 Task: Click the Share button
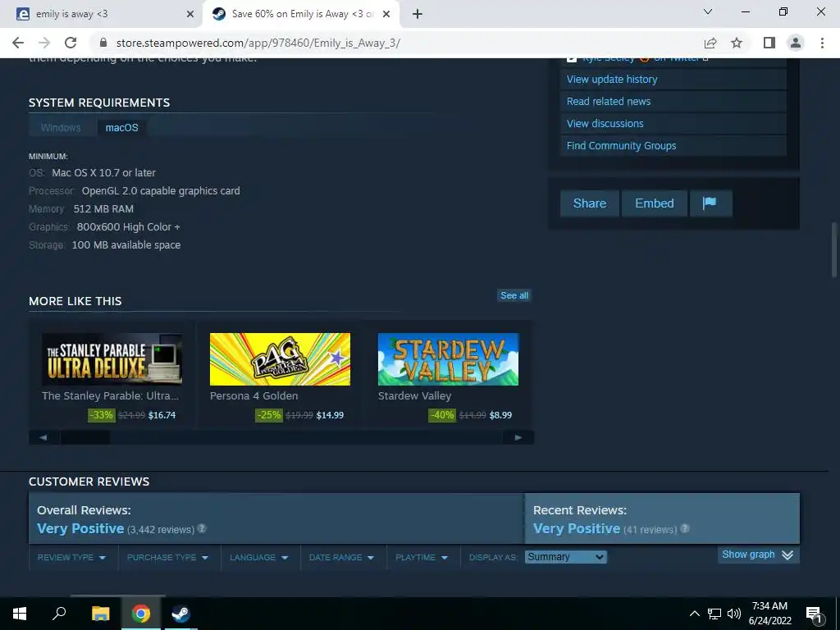[589, 203]
